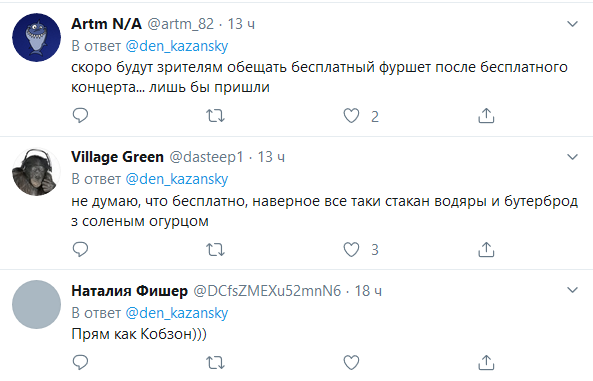This screenshot has height=381, width=593.
Task: Share the Наталия Фишер tweet
Action: coord(486,362)
